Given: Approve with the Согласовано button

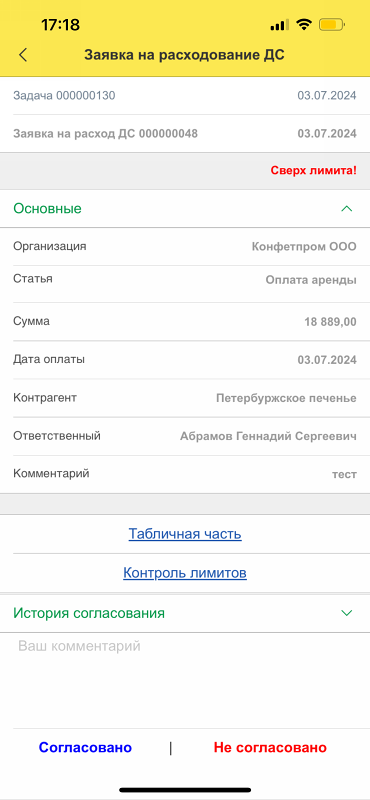Looking at the screenshot, I should coord(85,747).
